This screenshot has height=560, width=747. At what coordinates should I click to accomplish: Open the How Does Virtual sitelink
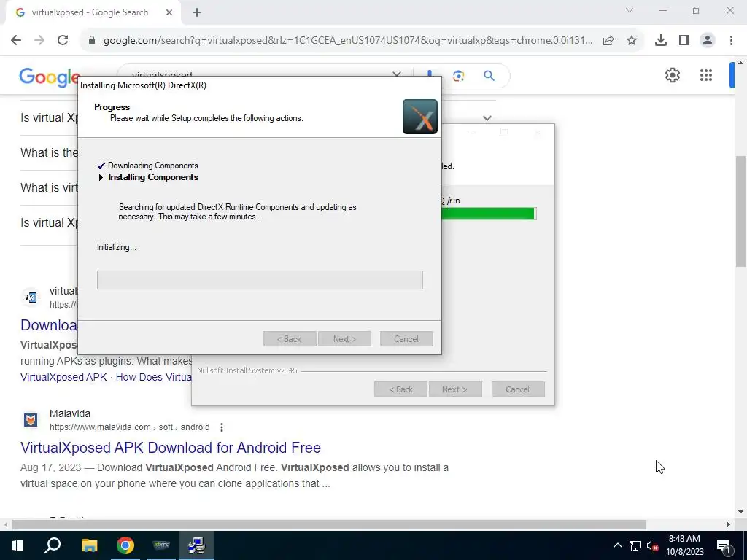point(153,377)
